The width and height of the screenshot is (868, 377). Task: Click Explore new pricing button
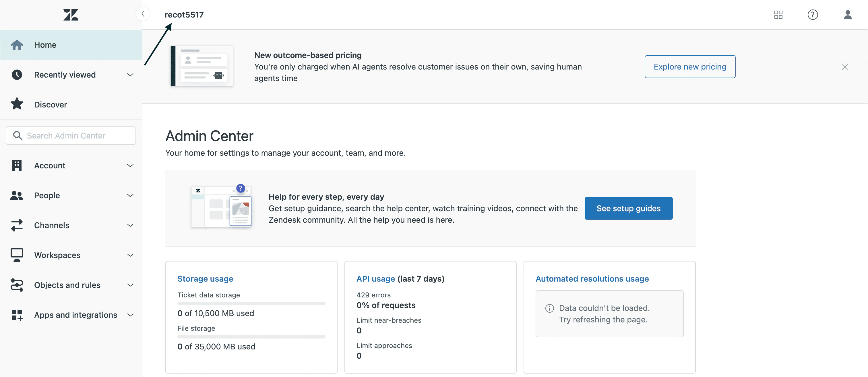689,67
